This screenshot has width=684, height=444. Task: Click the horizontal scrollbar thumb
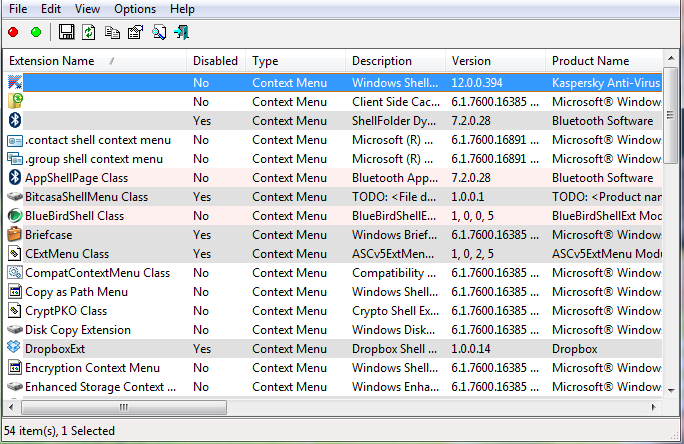(x=124, y=407)
